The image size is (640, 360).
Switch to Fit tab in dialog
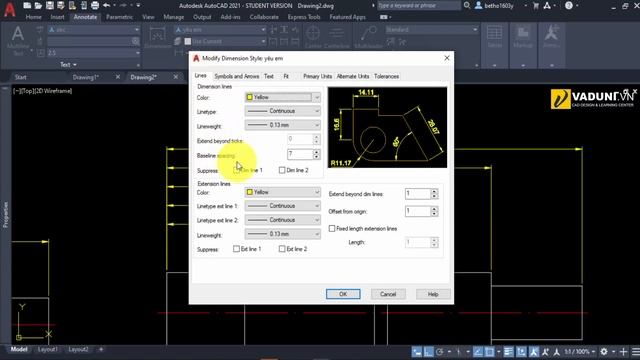pos(286,76)
